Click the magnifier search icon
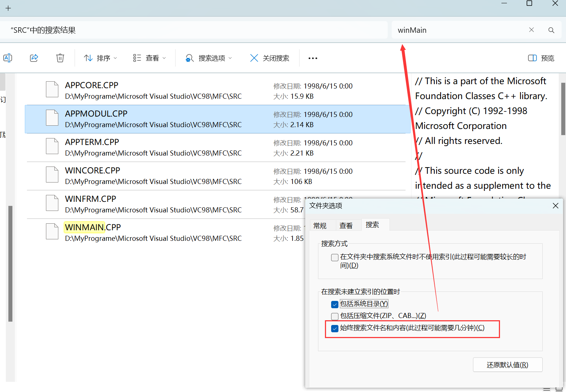 551,30
